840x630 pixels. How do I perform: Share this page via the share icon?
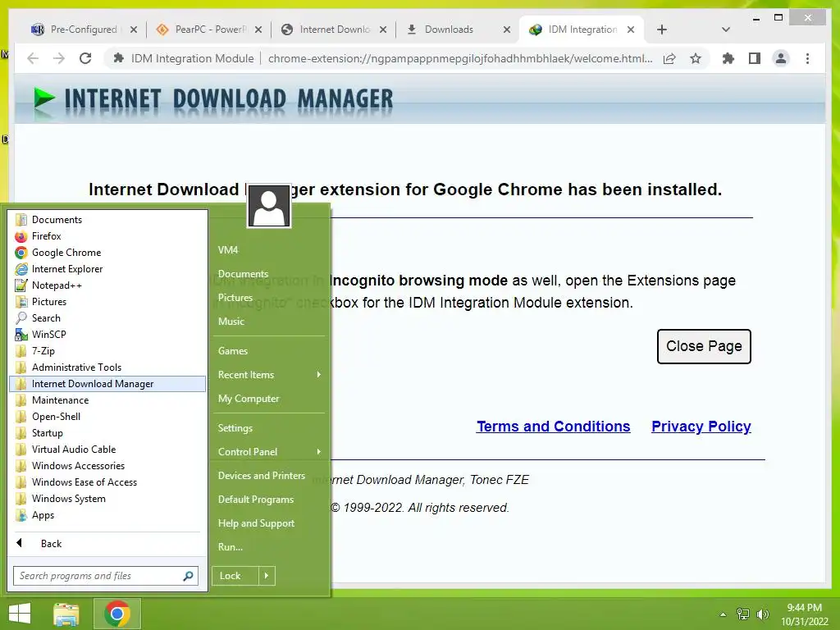[x=669, y=58]
